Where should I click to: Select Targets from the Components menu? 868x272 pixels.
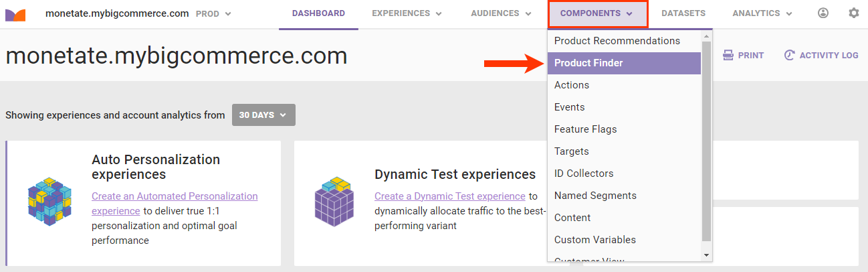coord(624,151)
